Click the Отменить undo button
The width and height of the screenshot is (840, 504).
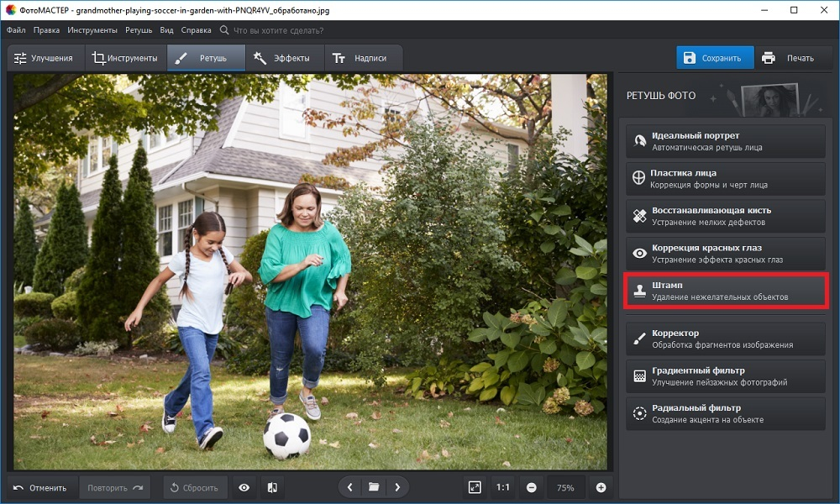40,487
